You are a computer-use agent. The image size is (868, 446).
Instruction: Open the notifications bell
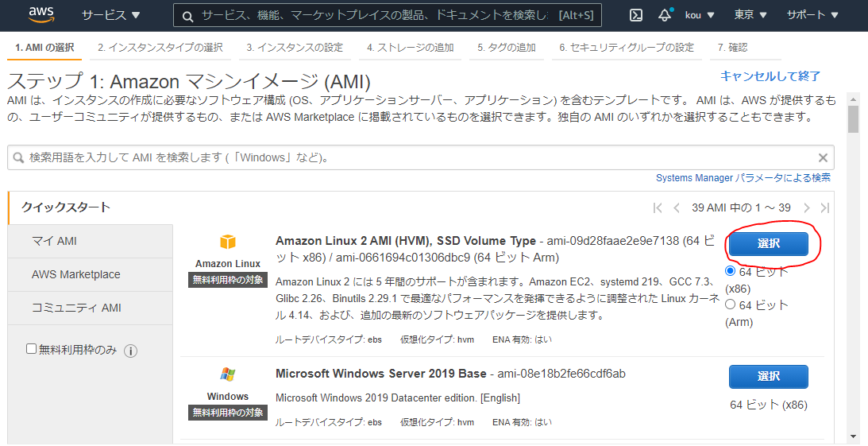pos(664,15)
